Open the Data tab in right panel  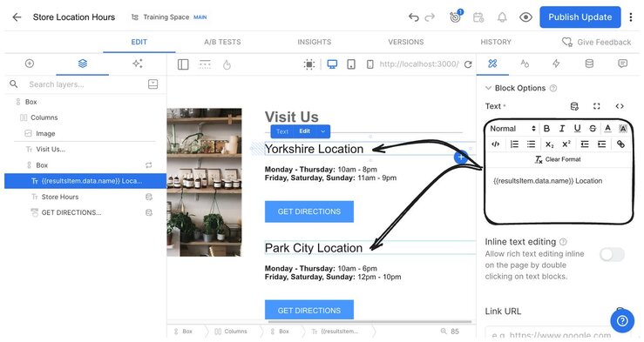pyautogui.click(x=589, y=64)
